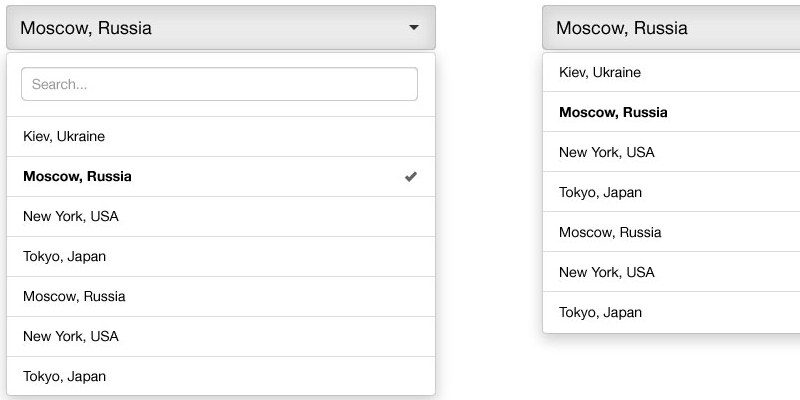This screenshot has width=800, height=400.
Task: Click the caret arrow on the searchable dropdown
Action: (414, 28)
